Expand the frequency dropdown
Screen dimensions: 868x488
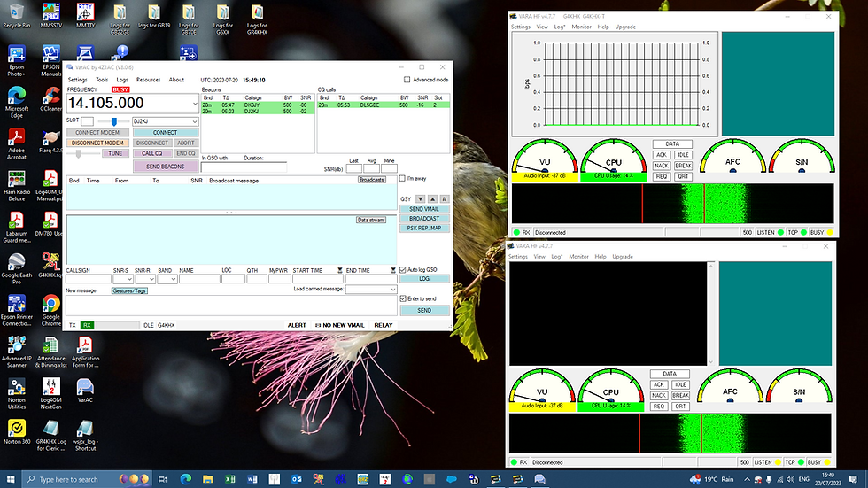[x=194, y=104]
